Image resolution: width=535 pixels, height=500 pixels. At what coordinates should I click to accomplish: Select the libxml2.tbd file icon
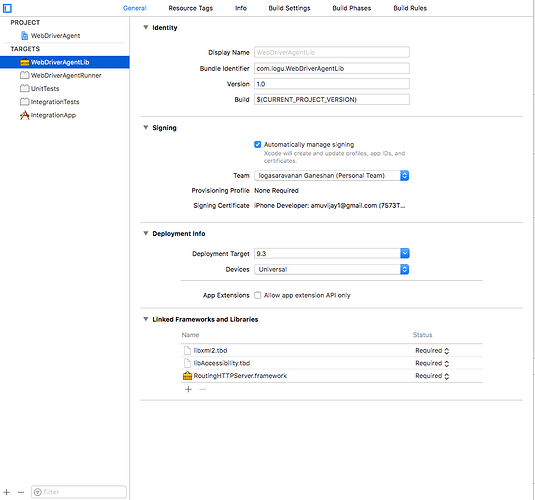click(x=187, y=351)
